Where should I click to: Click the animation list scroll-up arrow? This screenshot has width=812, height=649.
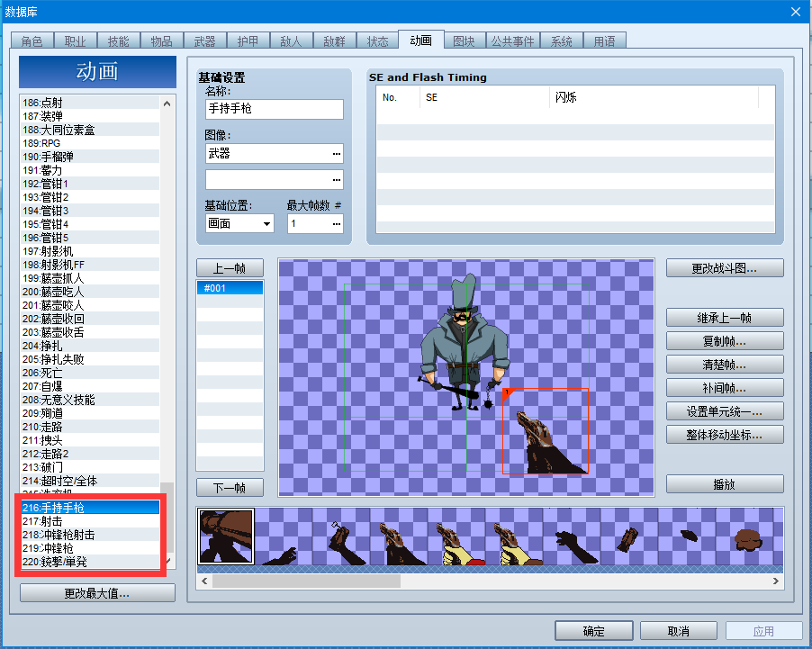point(167,104)
